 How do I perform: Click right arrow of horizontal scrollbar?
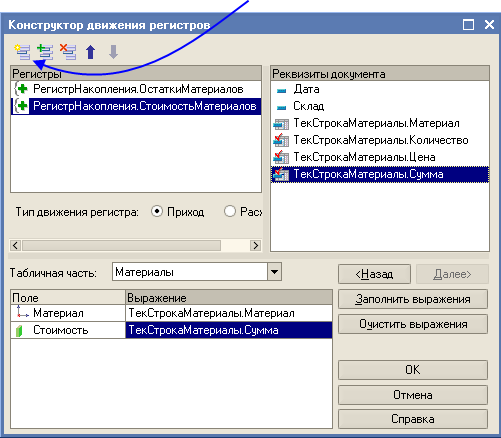click(x=256, y=246)
